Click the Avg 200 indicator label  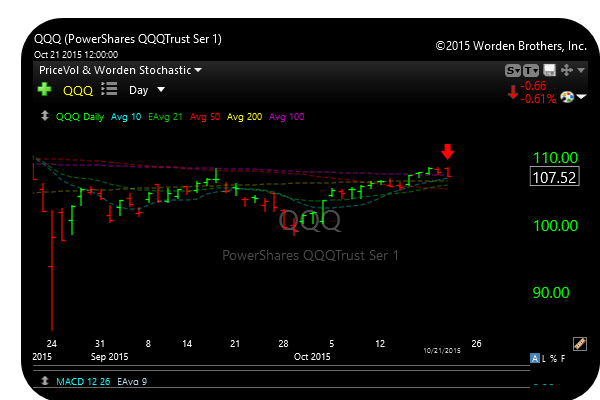(x=245, y=117)
